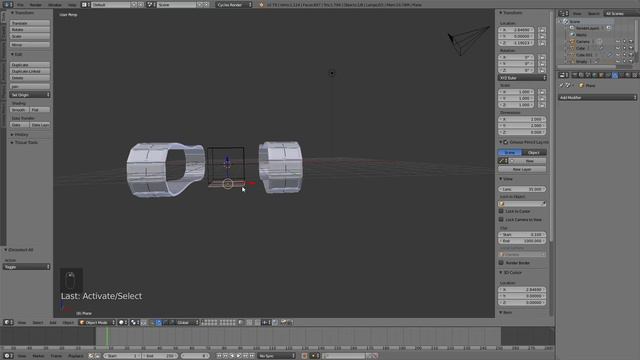Collapse the 3D Cursor section
Image resolution: width=640 pixels, height=360 pixels.
tap(511, 272)
